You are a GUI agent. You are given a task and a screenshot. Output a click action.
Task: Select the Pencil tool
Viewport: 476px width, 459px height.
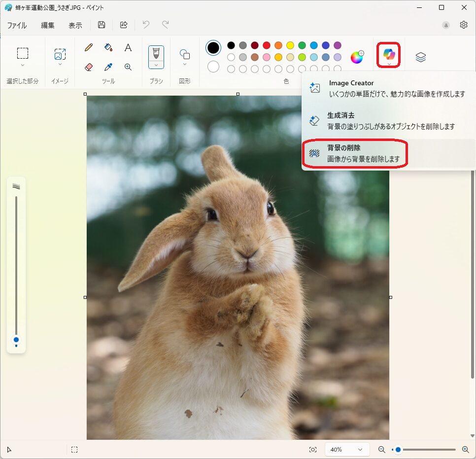click(x=89, y=47)
